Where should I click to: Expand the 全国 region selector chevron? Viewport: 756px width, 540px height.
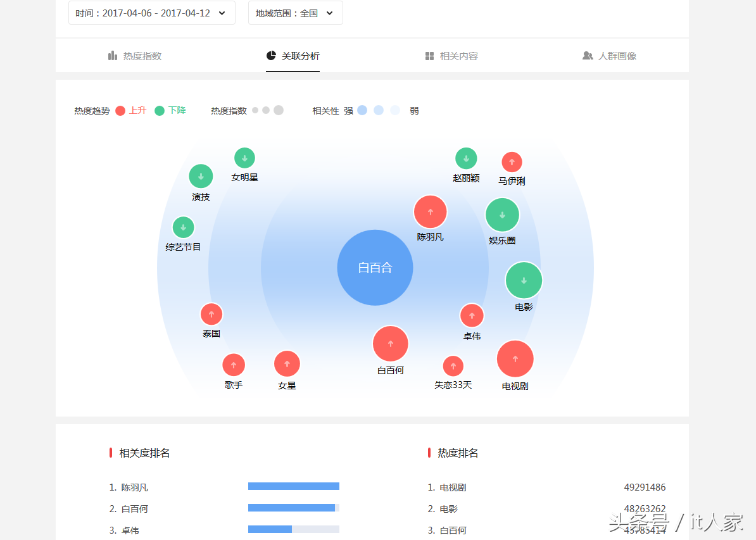tap(329, 13)
